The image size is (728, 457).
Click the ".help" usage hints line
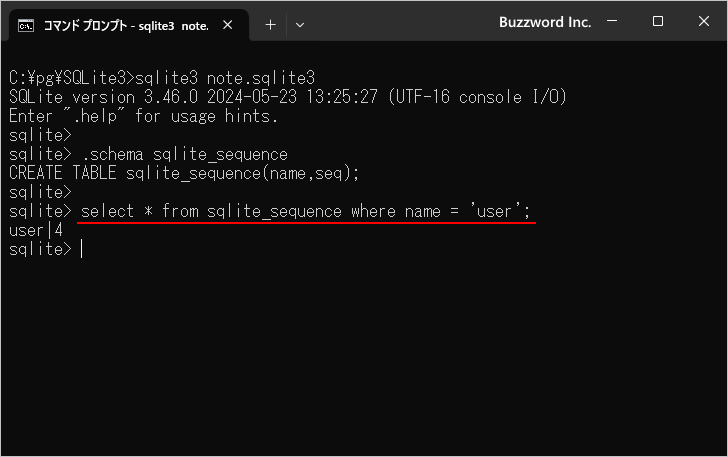143,116
